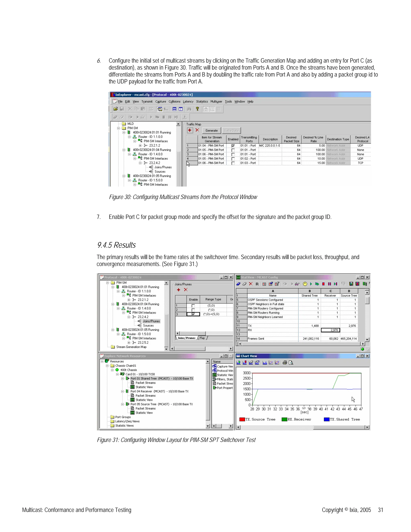Click the RX Receiver cell showing 2,976
The image size is (411, 532).
330,330
